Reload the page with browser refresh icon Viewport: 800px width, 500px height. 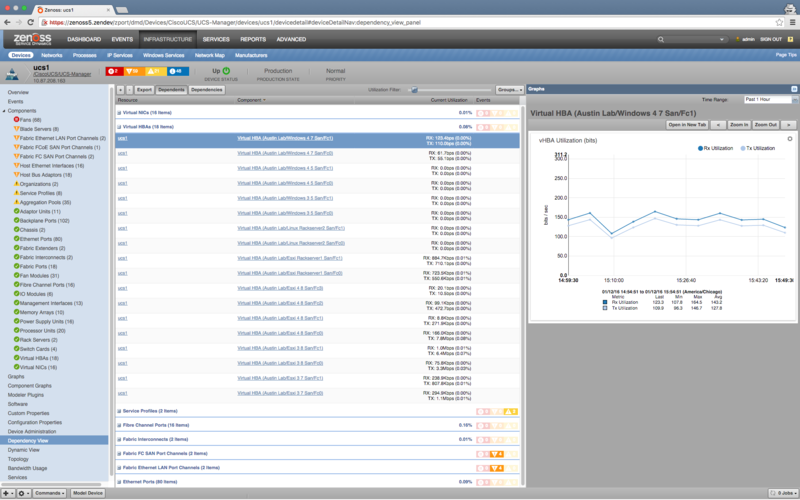click(x=31, y=22)
